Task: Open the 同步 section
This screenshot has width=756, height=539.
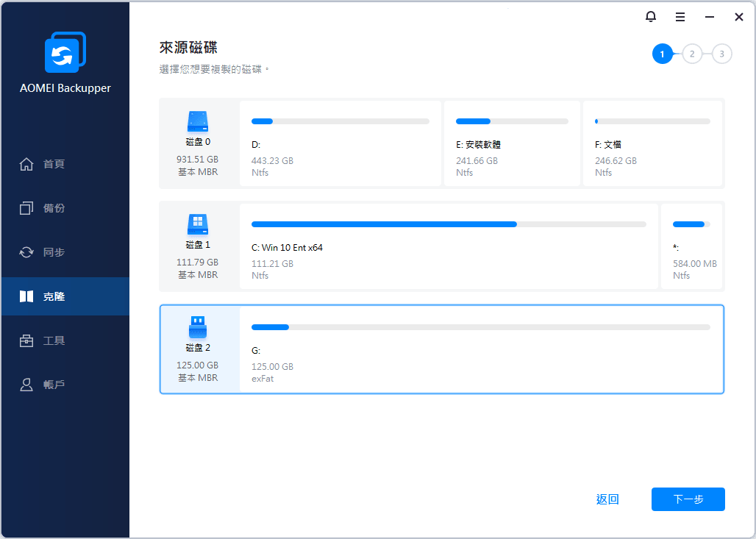Action: pyautogui.click(x=65, y=252)
